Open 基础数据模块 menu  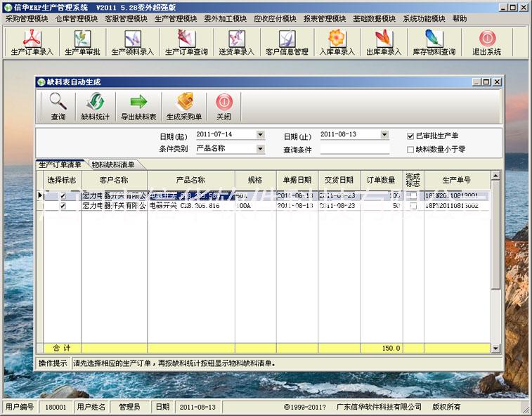pyautogui.click(x=375, y=19)
